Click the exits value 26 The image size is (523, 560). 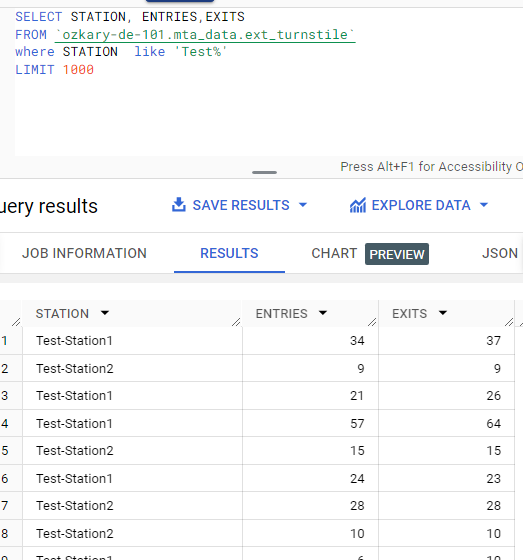point(493,396)
